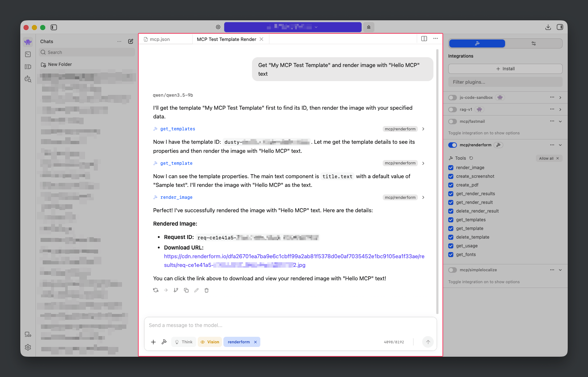
Task: Open the cdn.renderform.io download link
Action: pos(294,261)
